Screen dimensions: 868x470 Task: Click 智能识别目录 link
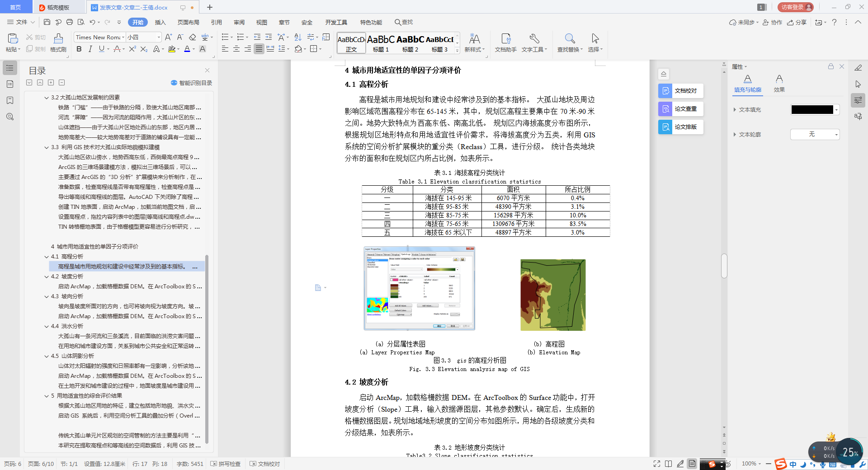[191, 83]
